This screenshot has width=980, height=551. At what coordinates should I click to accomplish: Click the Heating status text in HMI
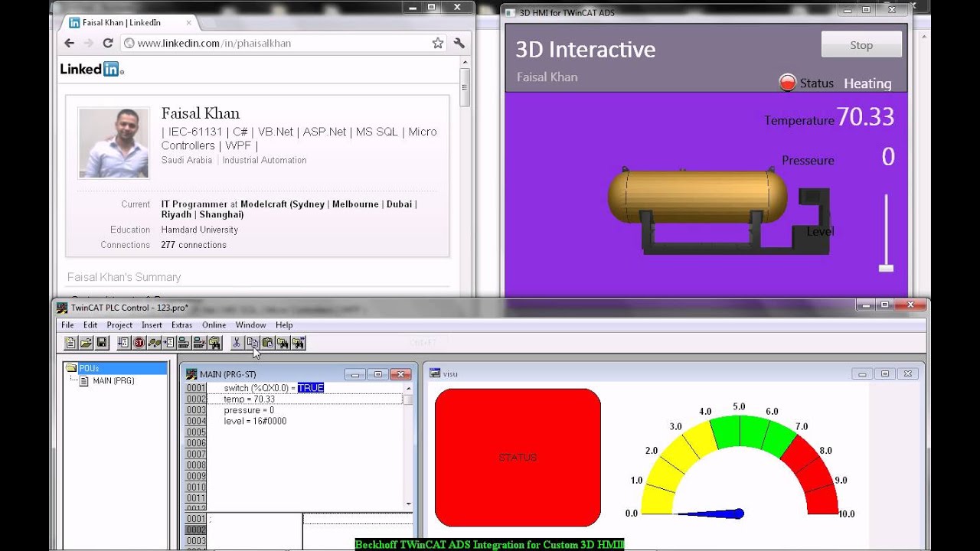coord(867,83)
